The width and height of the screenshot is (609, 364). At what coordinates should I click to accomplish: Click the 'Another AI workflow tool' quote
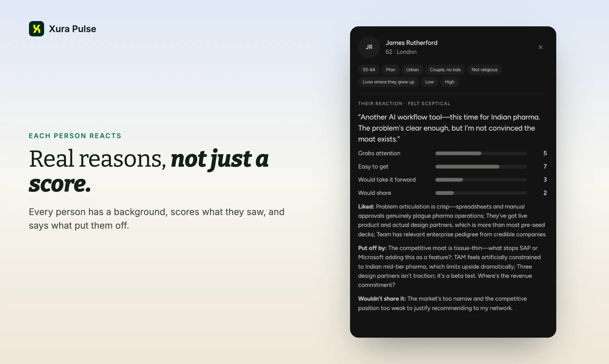click(449, 128)
